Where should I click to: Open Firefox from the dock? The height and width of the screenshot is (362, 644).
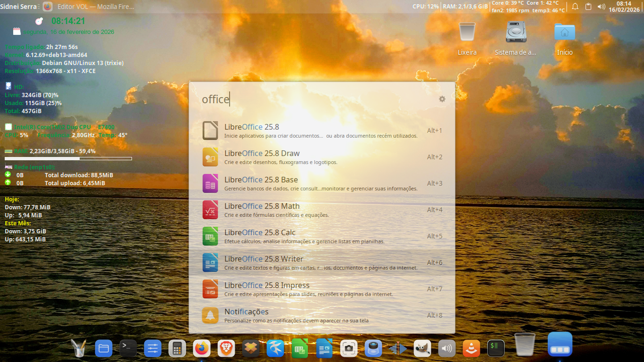click(202, 349)
